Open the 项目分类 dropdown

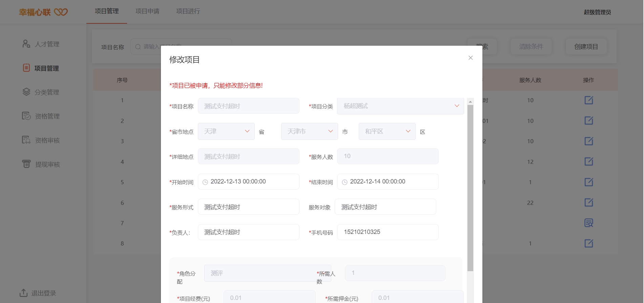(400, 106)
